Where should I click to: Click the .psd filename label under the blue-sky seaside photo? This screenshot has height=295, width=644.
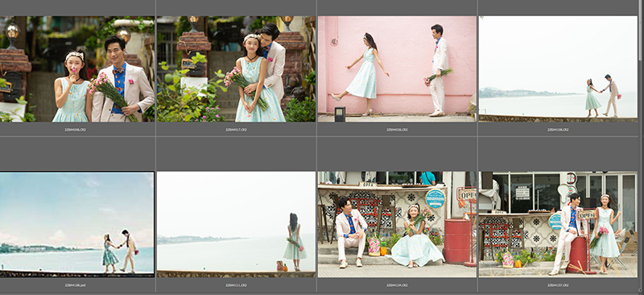click(75, 285)
